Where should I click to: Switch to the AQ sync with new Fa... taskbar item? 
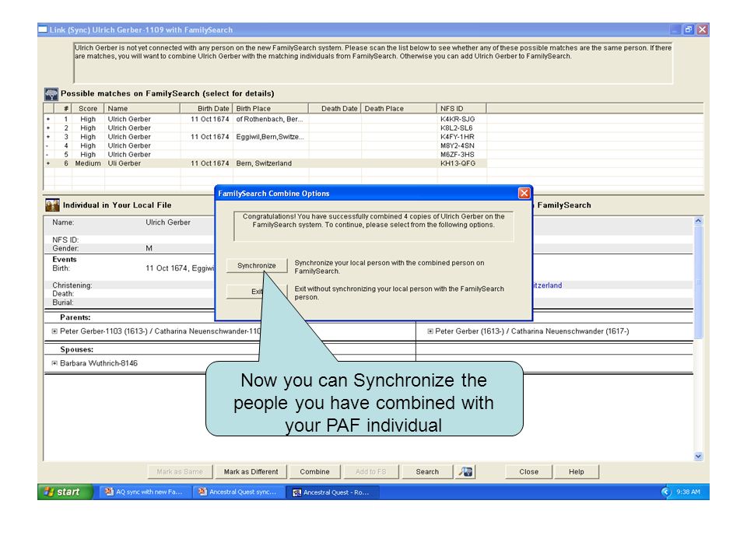point(145,492)
